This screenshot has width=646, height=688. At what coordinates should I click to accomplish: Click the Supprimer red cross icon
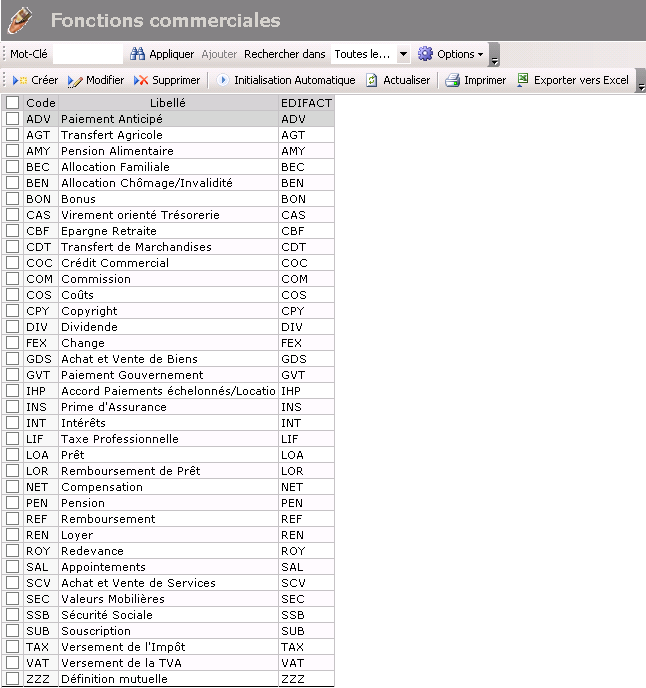[x=141, y=80]
